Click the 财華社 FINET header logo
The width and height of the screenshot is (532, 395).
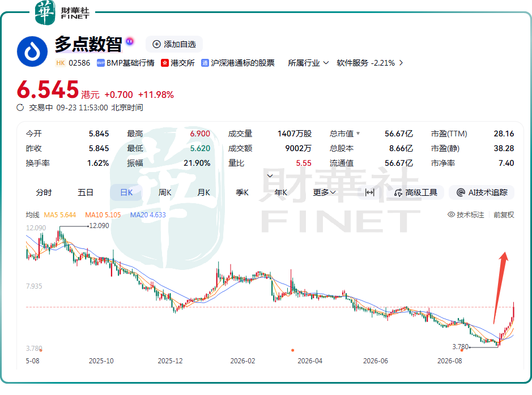pos(62,13)
